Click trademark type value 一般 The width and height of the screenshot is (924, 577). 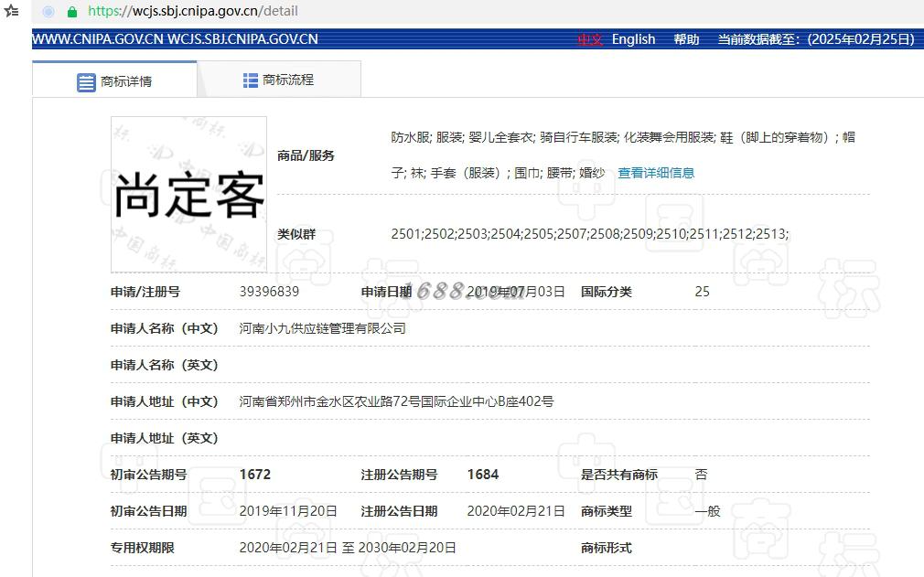[708, 511]
